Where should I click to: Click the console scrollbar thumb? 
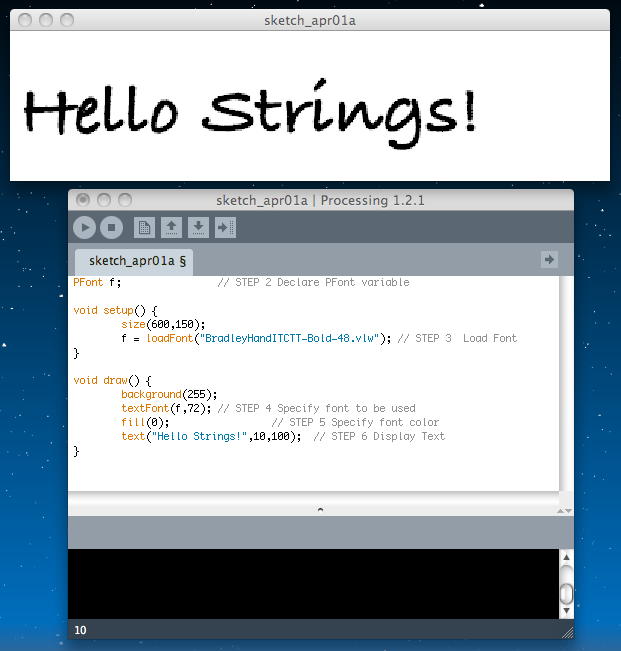566,593
